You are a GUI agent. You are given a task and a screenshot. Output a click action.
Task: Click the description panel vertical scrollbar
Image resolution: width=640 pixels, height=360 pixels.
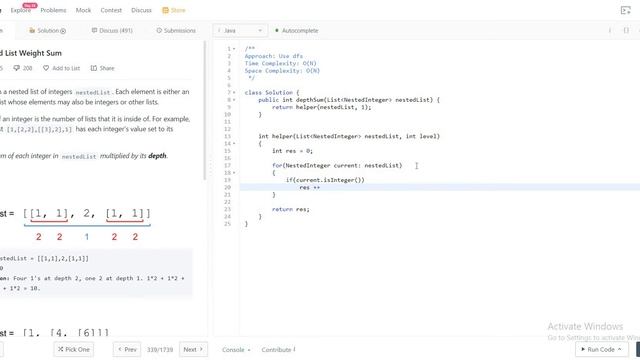coord(204,110)
